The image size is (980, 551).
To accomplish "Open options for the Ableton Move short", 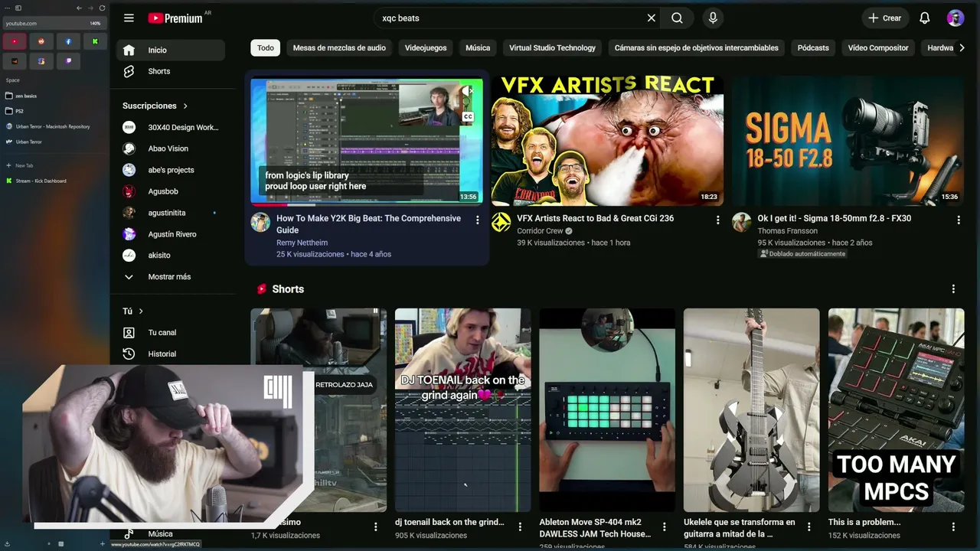I will tap(665, 527).
